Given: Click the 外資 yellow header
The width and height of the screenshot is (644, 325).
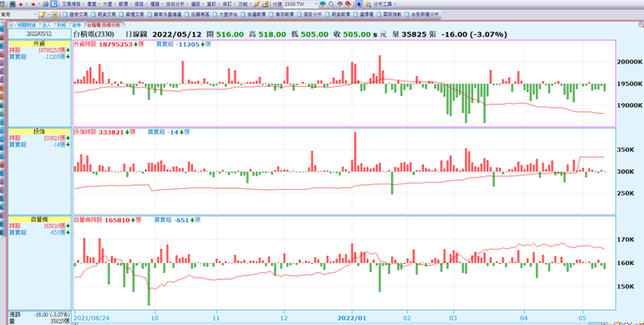Looking at the screenshot, I should (x=39, y=44).
